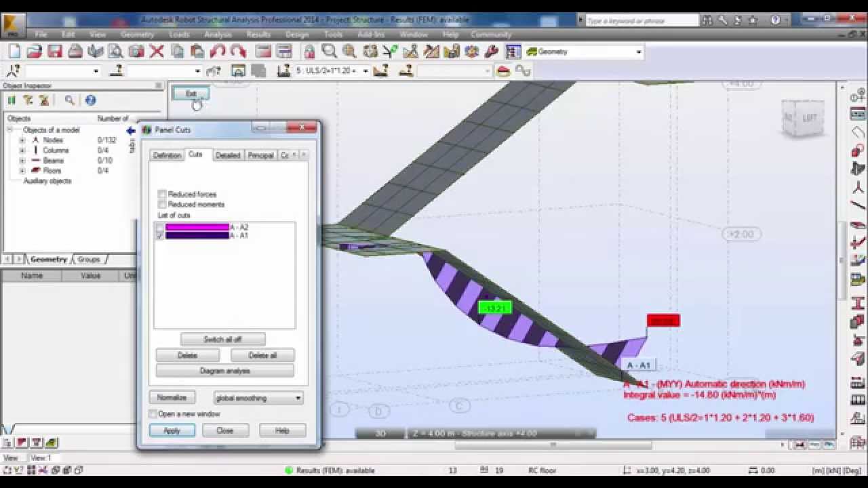Paste using the clipboard toolbar icon
Image resolution: width=868 pixels, height=488 pixels.
[197, 52]
